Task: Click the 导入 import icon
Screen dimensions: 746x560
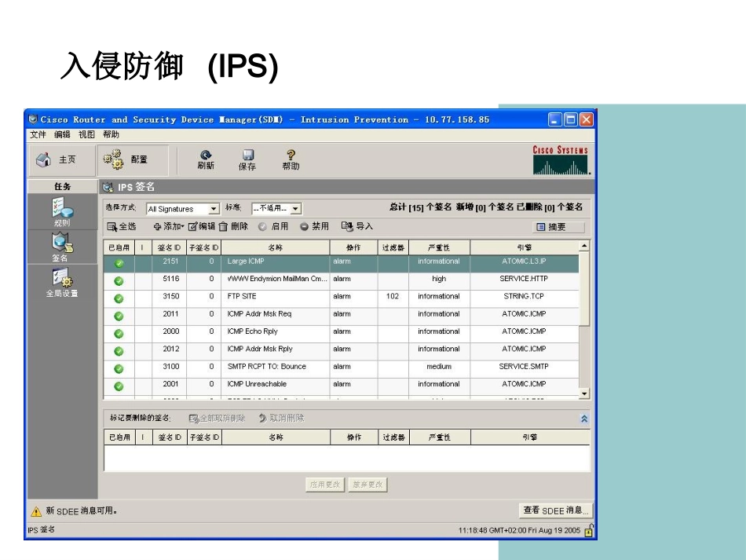Action: point(347,226)
